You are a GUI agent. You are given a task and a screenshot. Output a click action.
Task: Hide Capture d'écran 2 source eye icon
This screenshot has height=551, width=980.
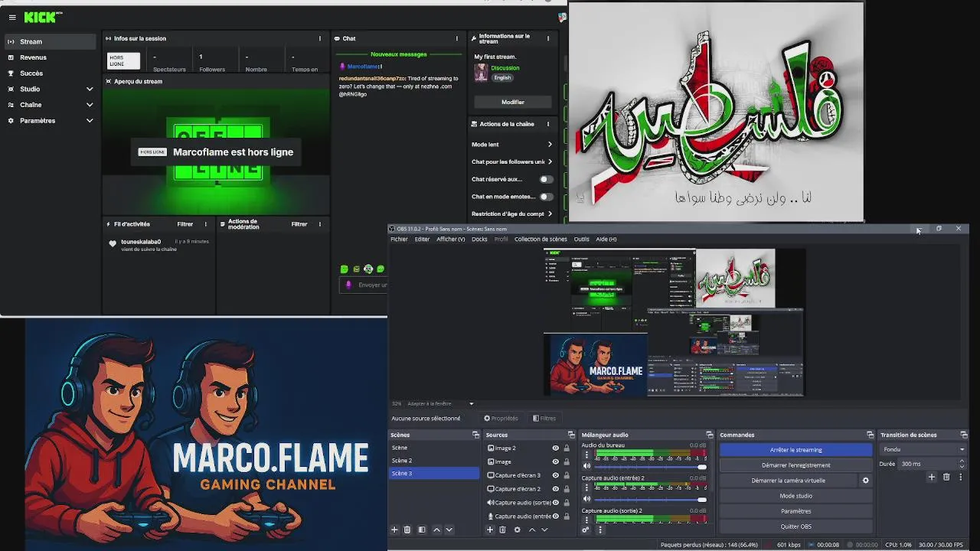[556, 489]
